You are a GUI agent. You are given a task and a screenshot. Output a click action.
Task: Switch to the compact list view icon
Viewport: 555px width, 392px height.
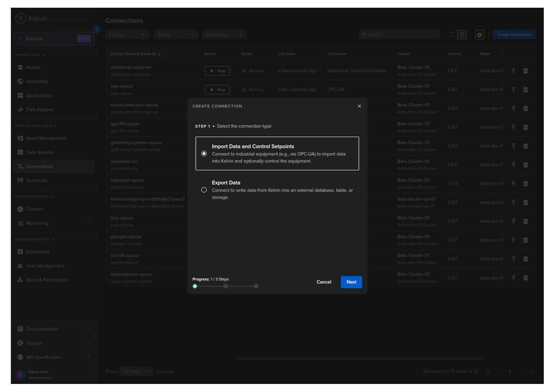click(x=452, y=35)
